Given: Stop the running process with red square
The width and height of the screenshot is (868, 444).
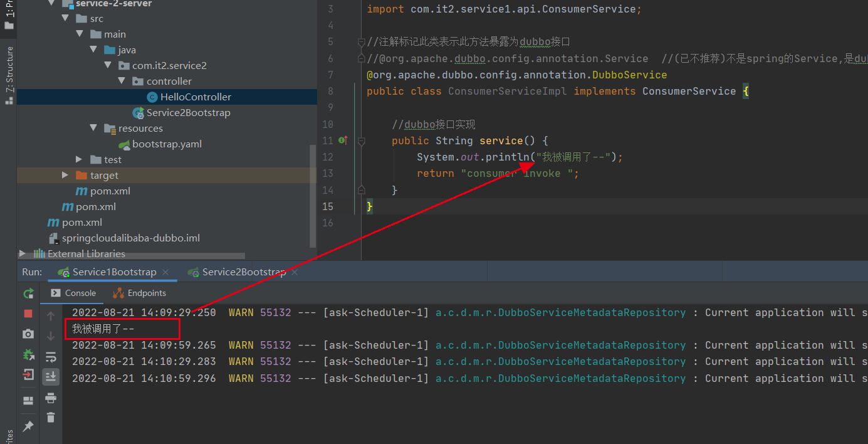Looking at the screenshot, I should pyautogui.click(x=28, y=314).
